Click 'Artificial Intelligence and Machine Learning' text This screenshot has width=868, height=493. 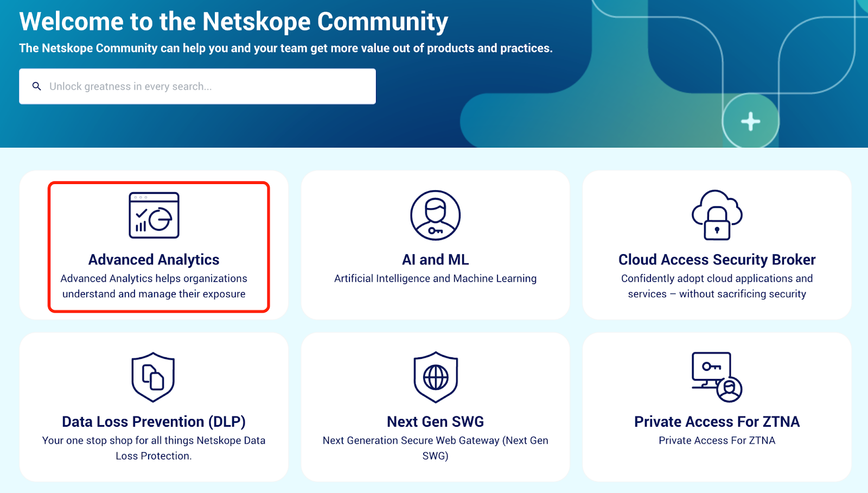coord(436,279)
